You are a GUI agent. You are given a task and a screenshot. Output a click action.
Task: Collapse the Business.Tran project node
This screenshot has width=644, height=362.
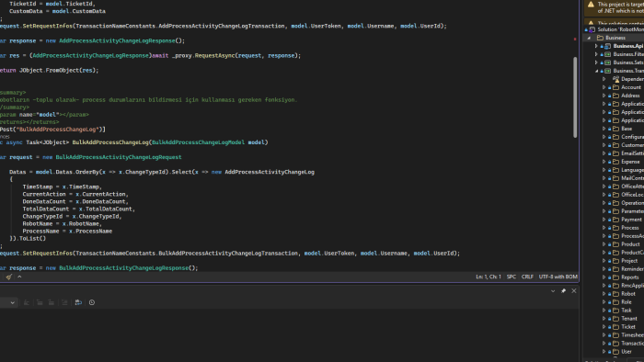point(596,71)
